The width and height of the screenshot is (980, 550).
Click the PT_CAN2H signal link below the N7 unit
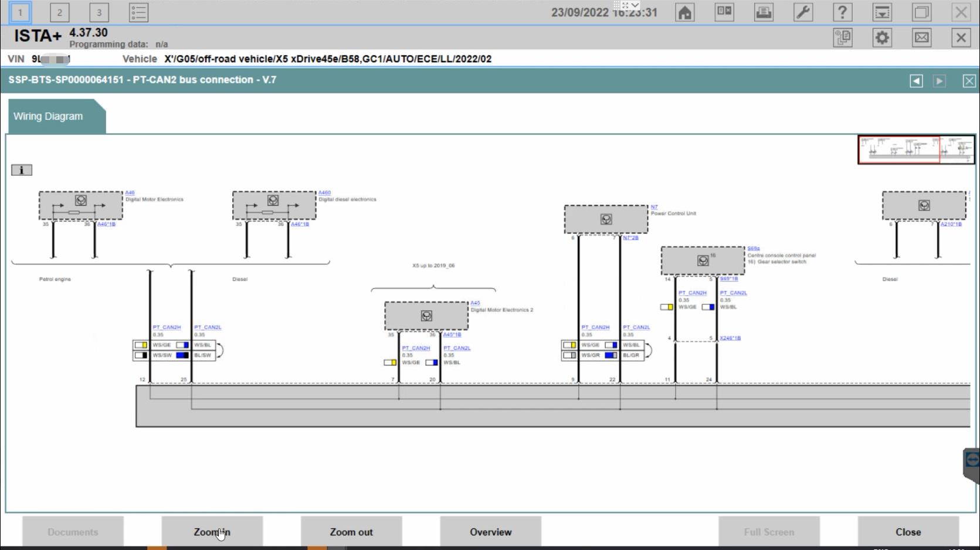pyautogui.click(x=595, y=328)
